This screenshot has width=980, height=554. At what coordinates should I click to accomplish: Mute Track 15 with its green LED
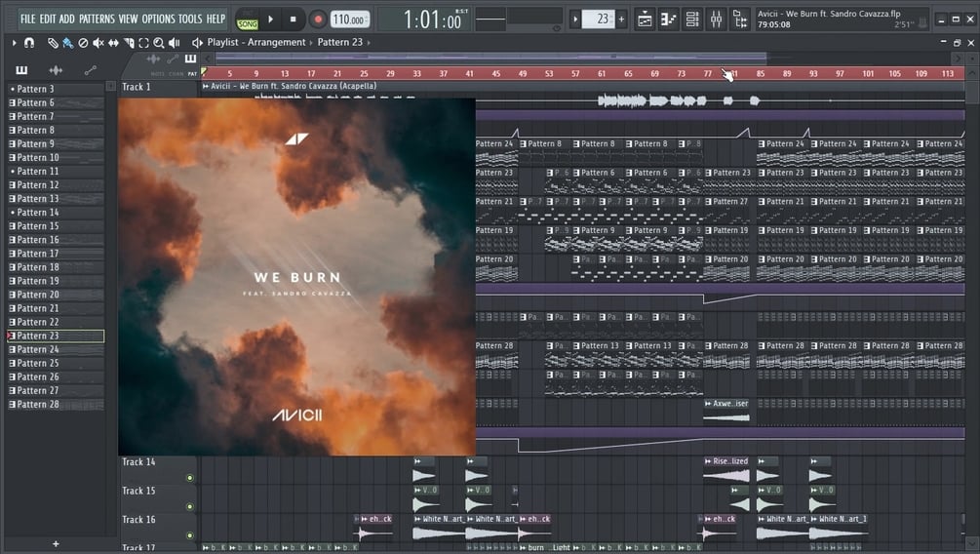click(190, 506)
